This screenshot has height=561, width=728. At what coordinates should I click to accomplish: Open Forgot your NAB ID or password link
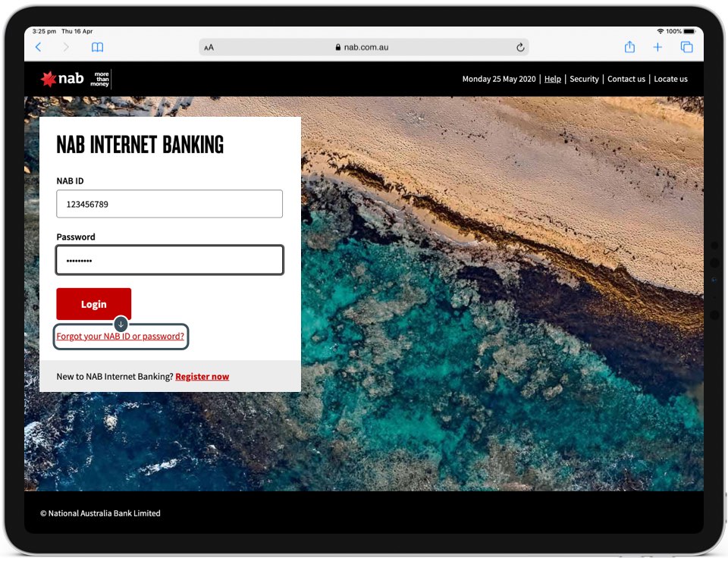(121, 336)
